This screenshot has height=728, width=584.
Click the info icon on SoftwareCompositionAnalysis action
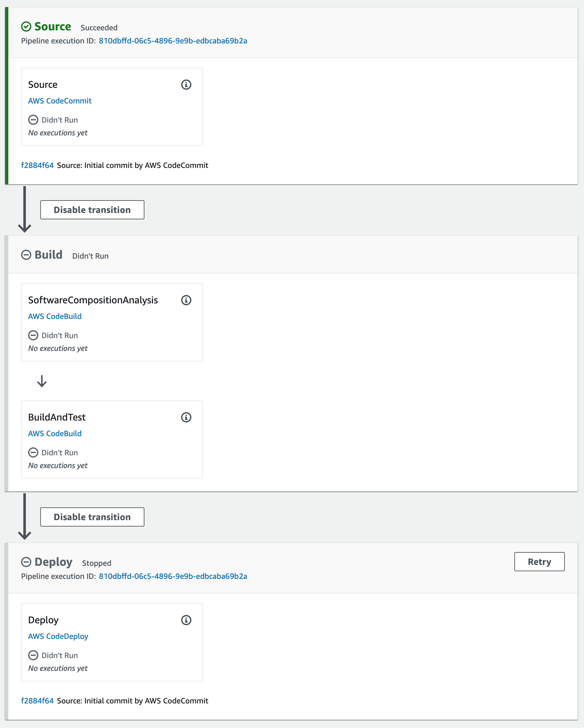click(186, 300)
